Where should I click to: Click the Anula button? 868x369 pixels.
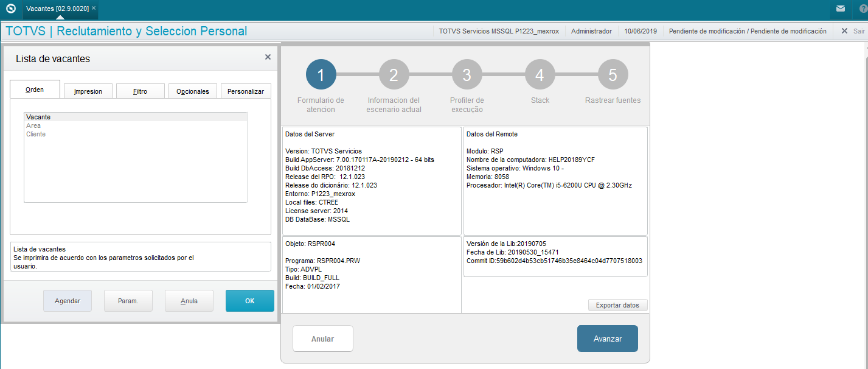point(189,301)
